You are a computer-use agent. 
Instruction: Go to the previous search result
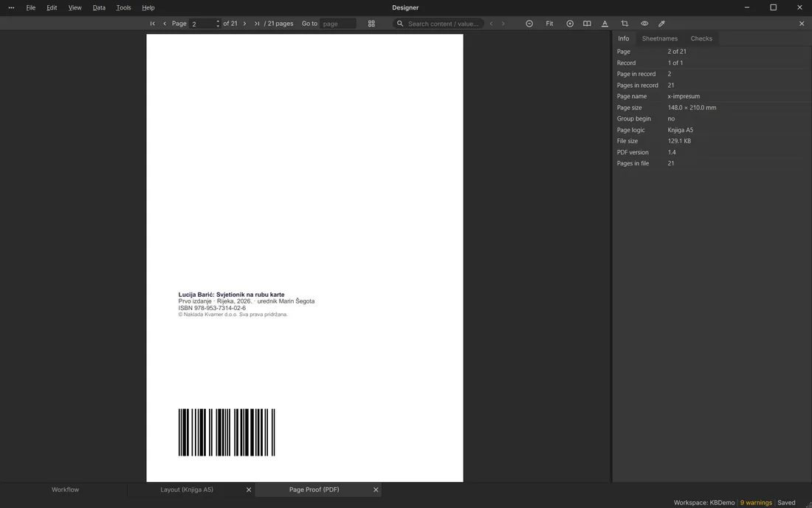[491, 24]
